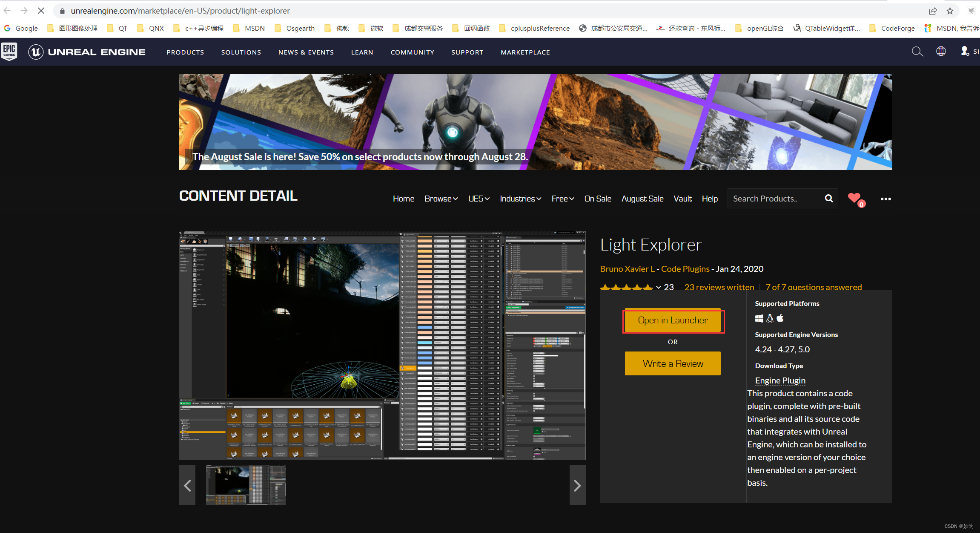This screenshot has width=980, height=533.
Task: Click the Write a Review button
Action: point(673,363)
